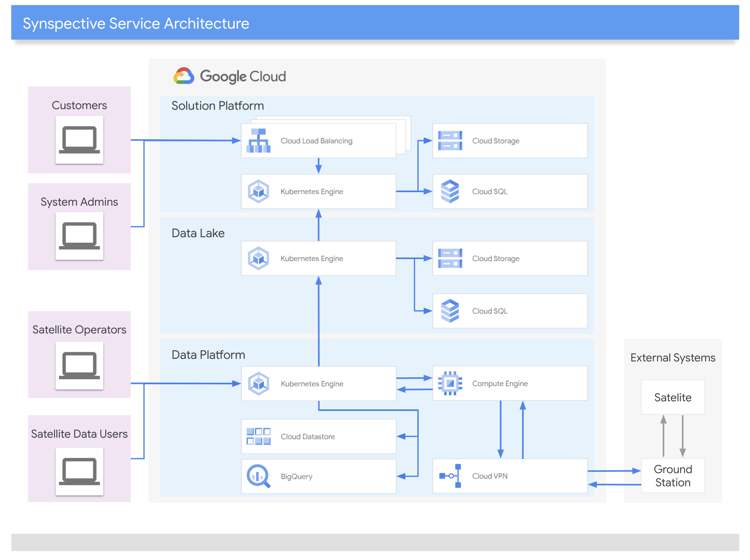The image size is (750, 560).
Task: Select the Customers laptop icon
Action: click(x=79, y=140)
